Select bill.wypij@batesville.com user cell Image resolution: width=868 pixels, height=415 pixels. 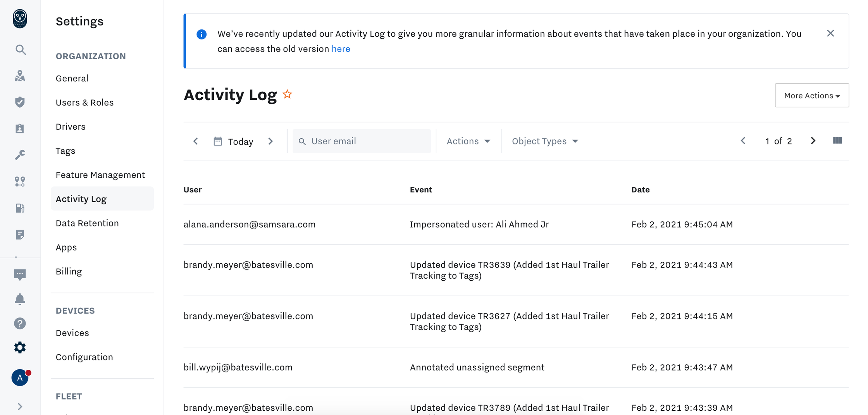238,367
